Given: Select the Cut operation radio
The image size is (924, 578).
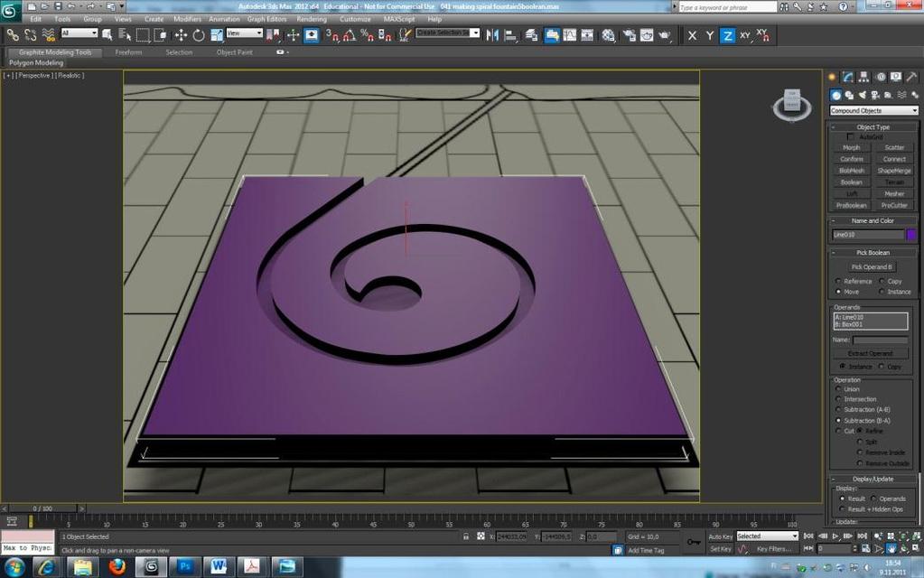Looking at the screenshot, I should 838,432.
